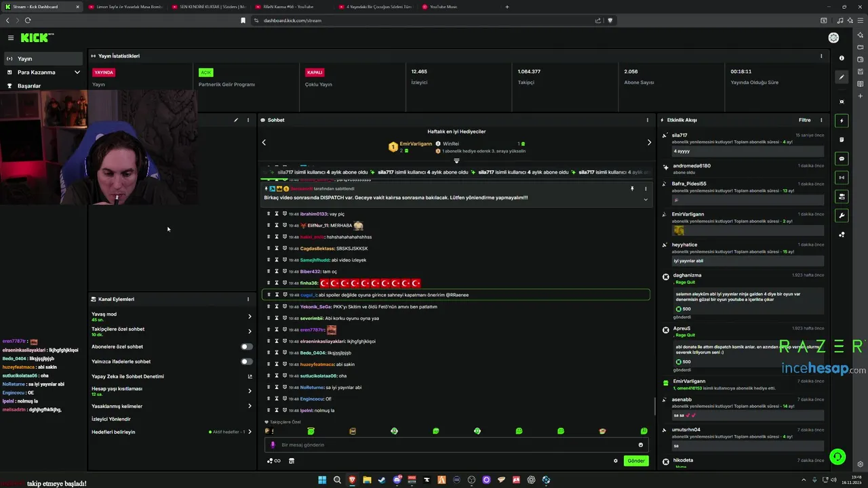
Task: Click the AÇIK partnership badge
Action: coord(206,72)
